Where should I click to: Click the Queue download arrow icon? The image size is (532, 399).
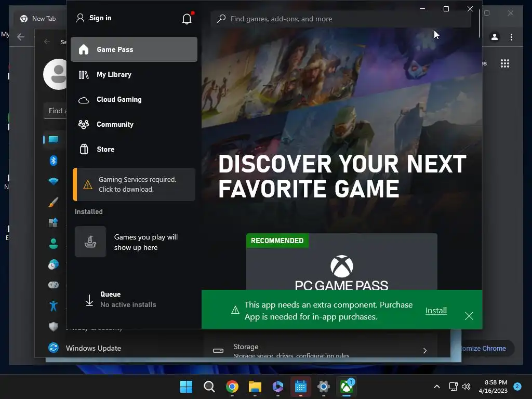click(x=89, y=300)
